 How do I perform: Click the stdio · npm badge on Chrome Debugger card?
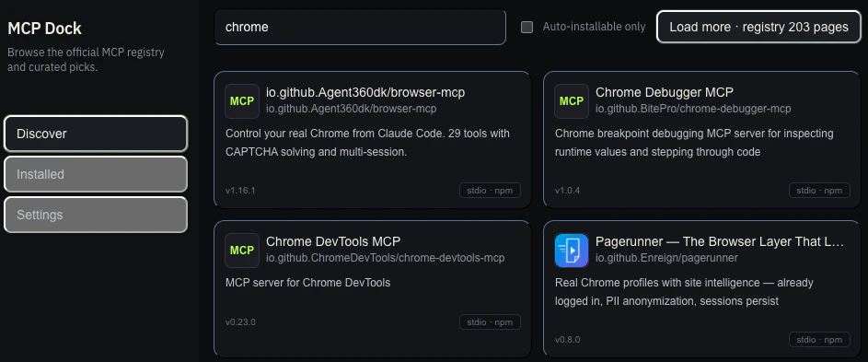[x=819, y=190]
